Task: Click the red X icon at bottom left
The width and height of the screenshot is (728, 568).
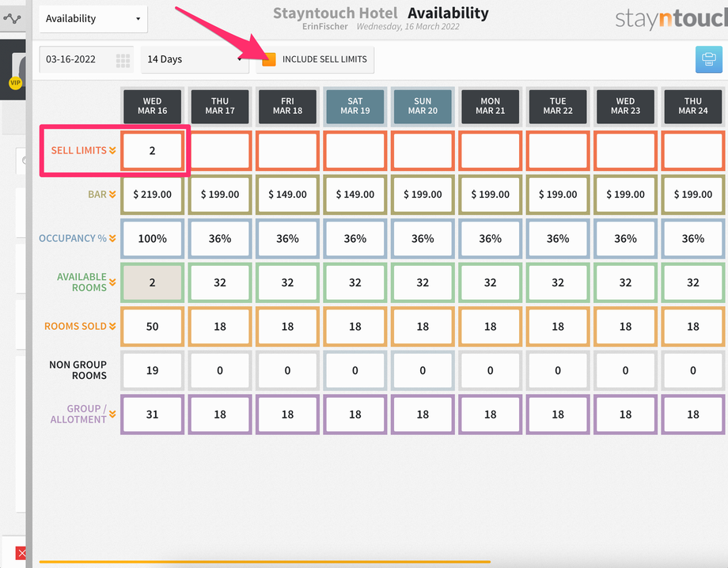Action: [x=21, y=553]
